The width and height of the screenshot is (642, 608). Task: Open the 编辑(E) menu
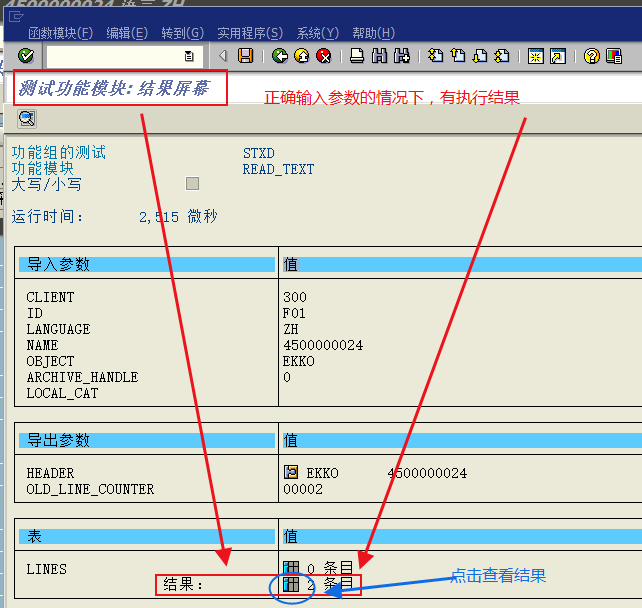(x=127, y=33)
